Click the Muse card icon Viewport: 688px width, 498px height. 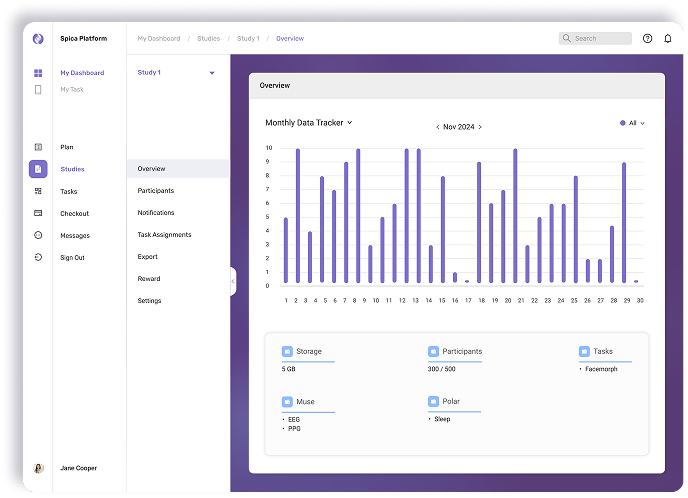[x=287, y=401]
